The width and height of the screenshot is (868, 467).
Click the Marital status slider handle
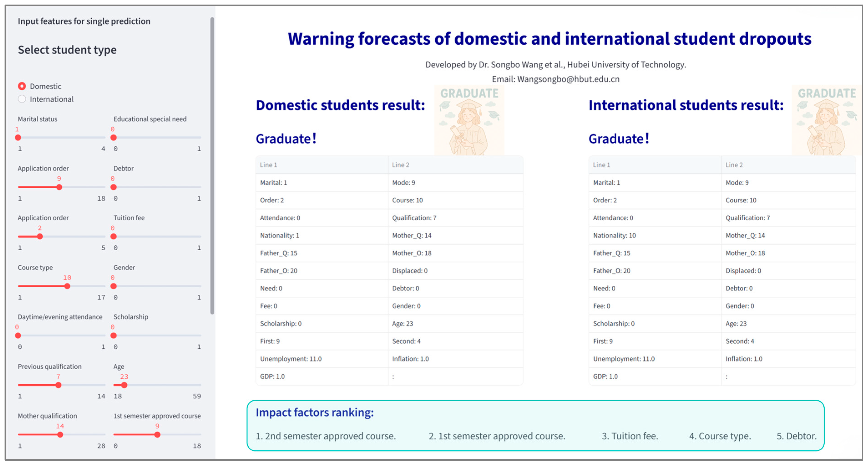pyautogui.click(x=18, y=138)
